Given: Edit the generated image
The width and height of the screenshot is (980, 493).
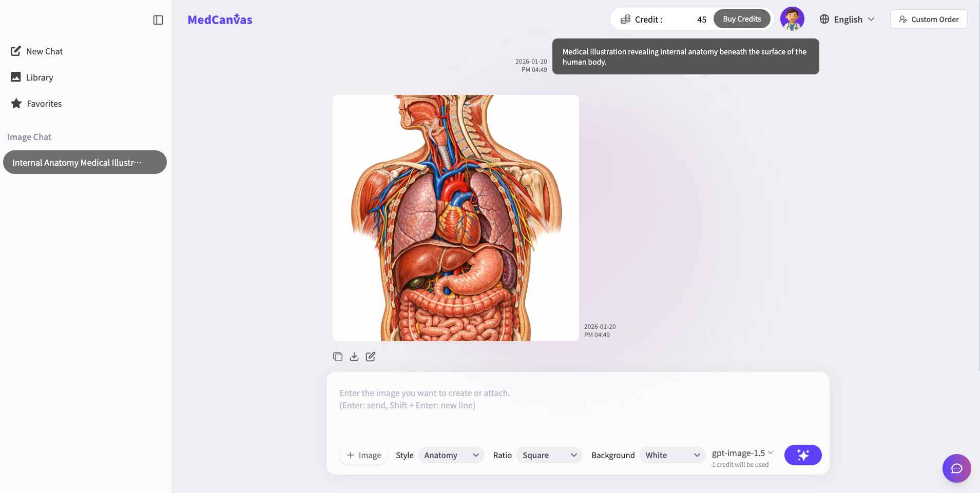Looking at the screenshot, I should click(x=371, y=356).
